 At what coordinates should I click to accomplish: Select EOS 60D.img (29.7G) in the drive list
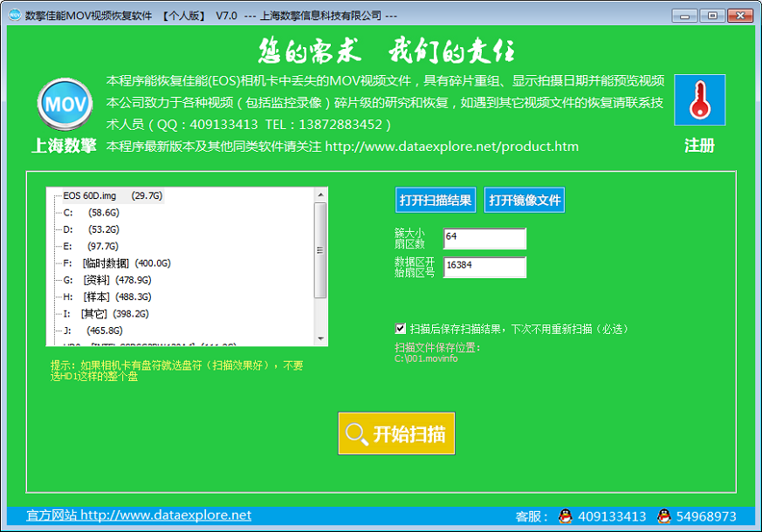(113, 195)
